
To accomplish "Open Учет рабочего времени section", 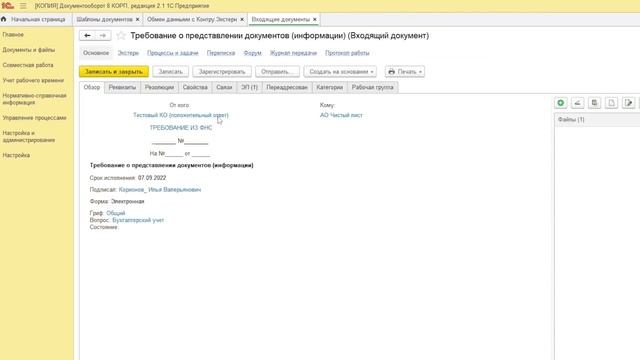I will coord(33,80).
